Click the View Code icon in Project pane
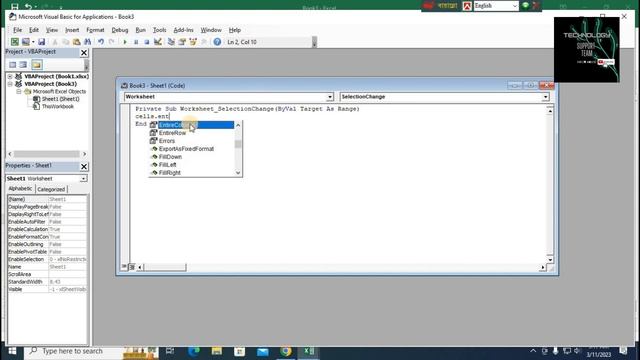The width and height of the screenshot is (640, 360). (x=13, y=65)
